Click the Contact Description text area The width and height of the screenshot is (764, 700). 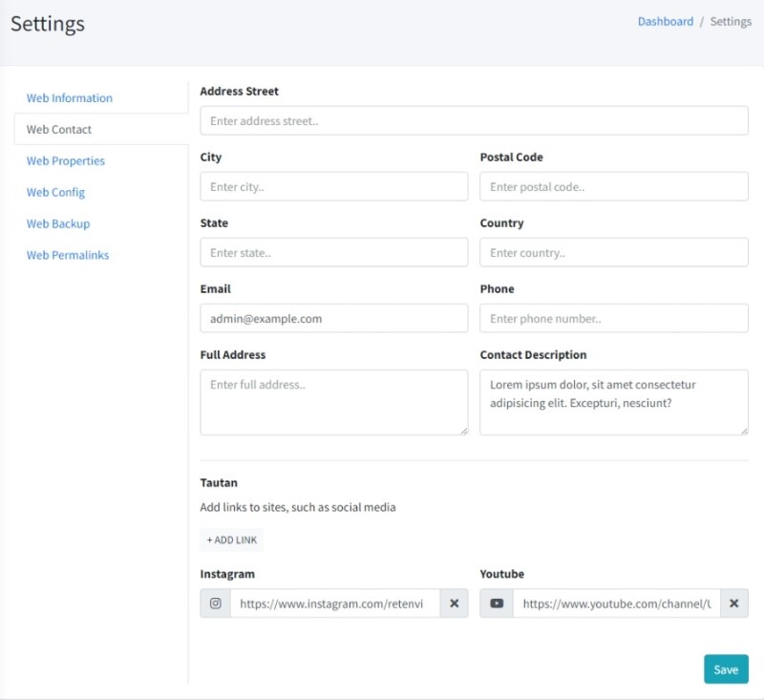click(613, 402)
